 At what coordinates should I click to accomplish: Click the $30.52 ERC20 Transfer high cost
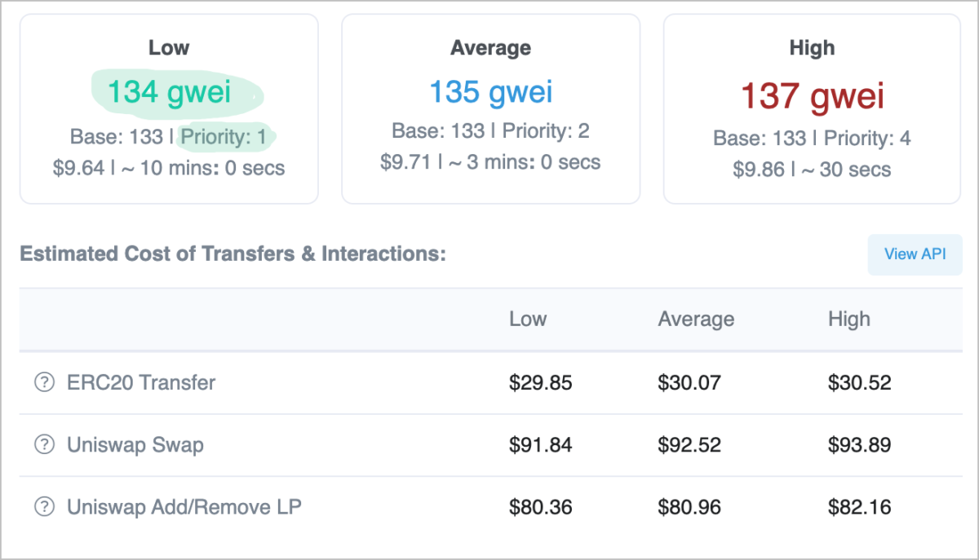[x=860, y=382]
